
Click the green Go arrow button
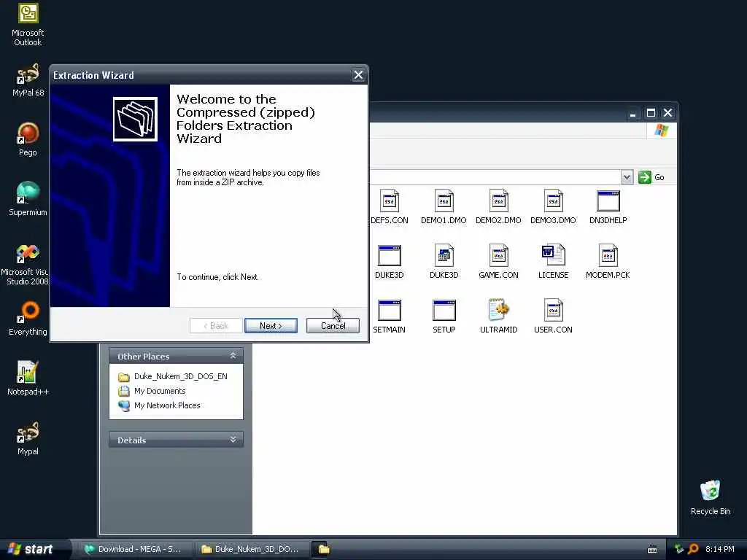(645, 177)
